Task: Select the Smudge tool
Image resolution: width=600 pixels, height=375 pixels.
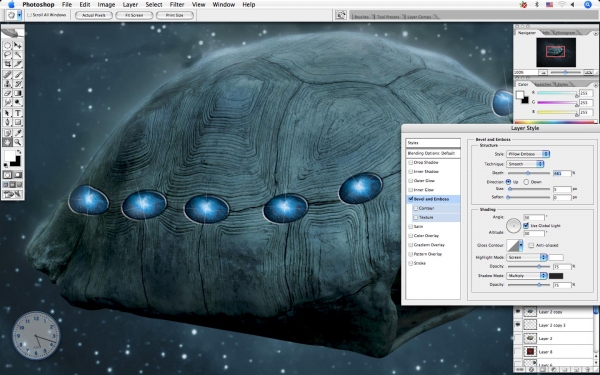Action: tap(8, 102)
